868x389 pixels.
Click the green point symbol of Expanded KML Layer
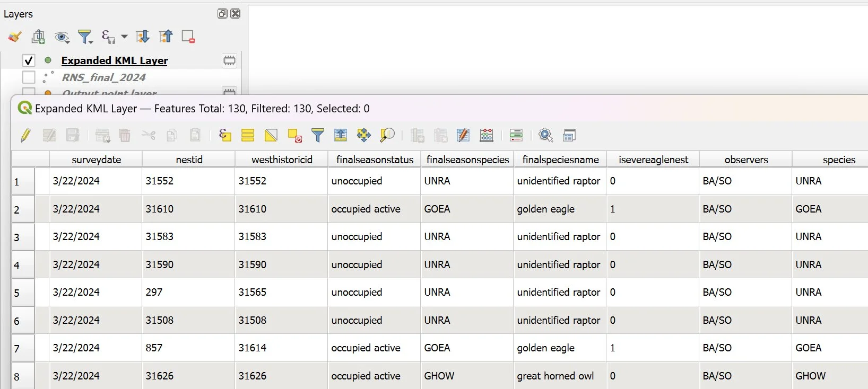(48, 60)
